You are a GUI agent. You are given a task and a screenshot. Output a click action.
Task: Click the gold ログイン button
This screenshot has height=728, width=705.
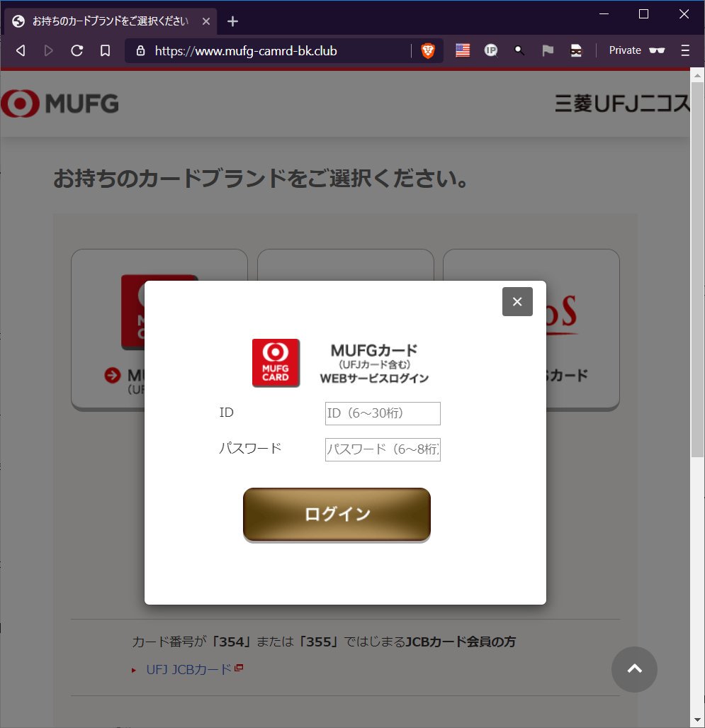point(337,514)
